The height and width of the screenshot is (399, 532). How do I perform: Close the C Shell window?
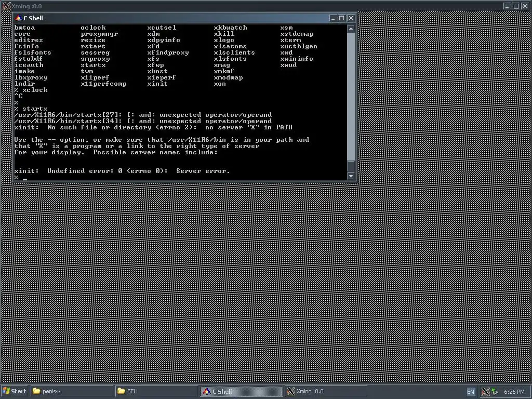point(351,18)
